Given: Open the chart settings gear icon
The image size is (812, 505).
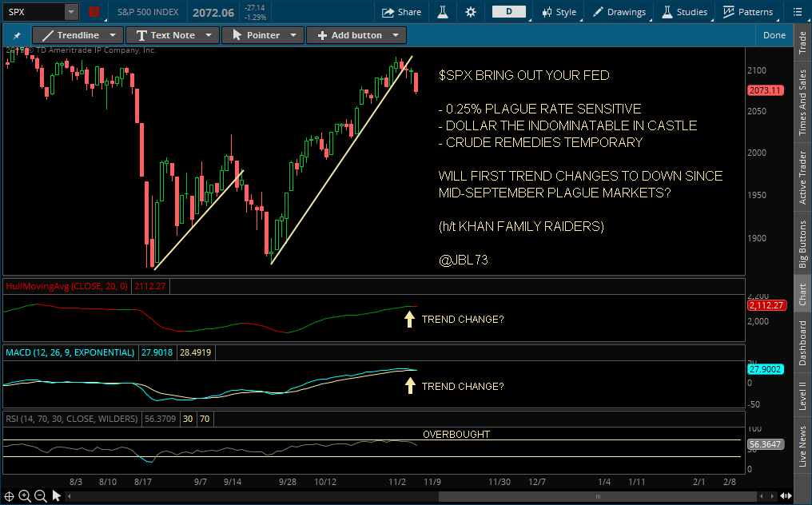Looking at the screenshot, I should (470, 12).
